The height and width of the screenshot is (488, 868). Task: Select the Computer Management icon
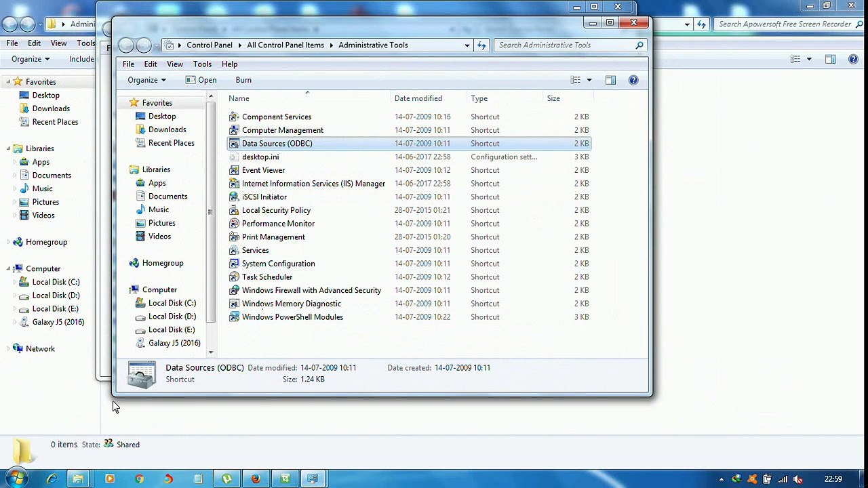[x=234, y=130]
